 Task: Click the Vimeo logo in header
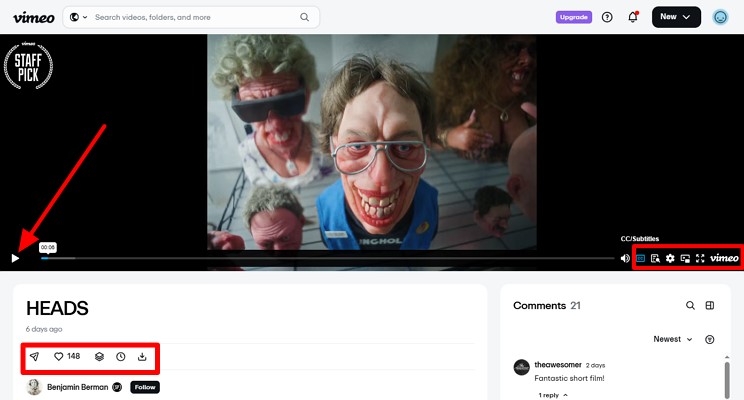pyautogui.click(x=34, y=18)
